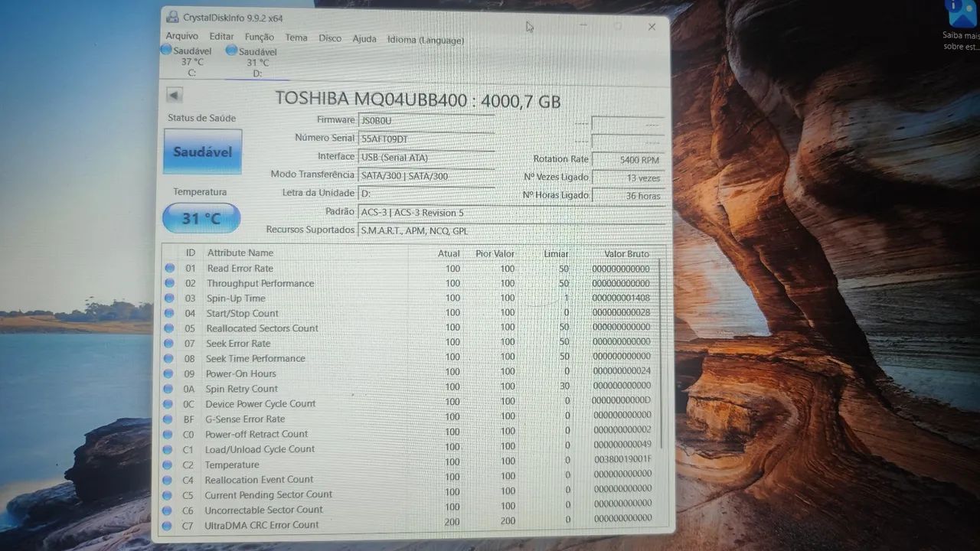Click the TOSHIBA MQ04UBB400 disk title

point(417,100)
